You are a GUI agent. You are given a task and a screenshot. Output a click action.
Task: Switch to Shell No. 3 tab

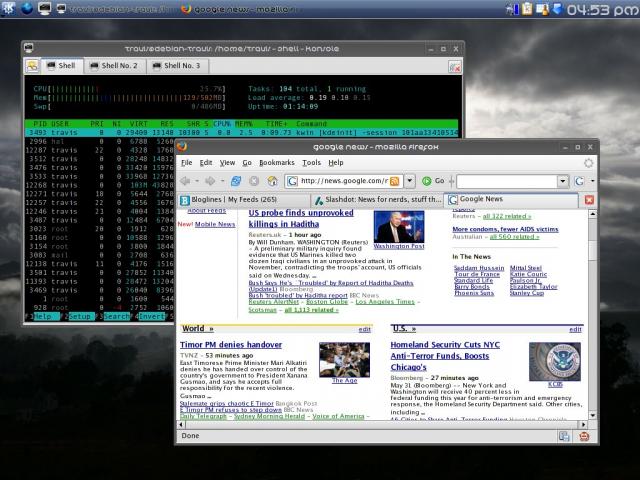coord(177,66)
